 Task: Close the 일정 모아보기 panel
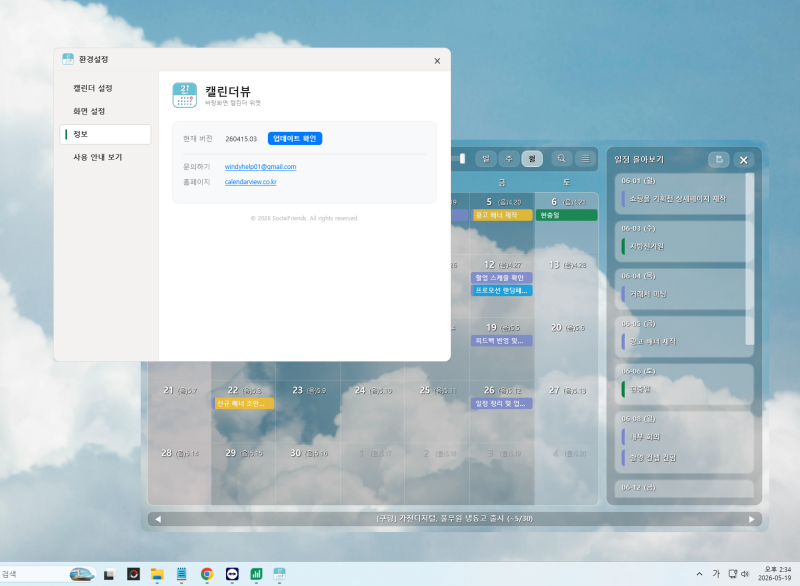click(x=744, y=160)
